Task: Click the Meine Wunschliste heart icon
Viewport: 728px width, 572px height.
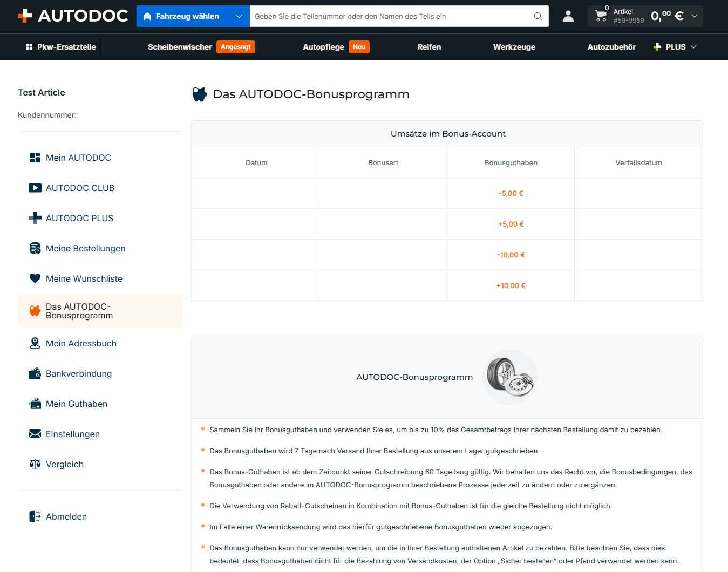Action: point(35,278)
